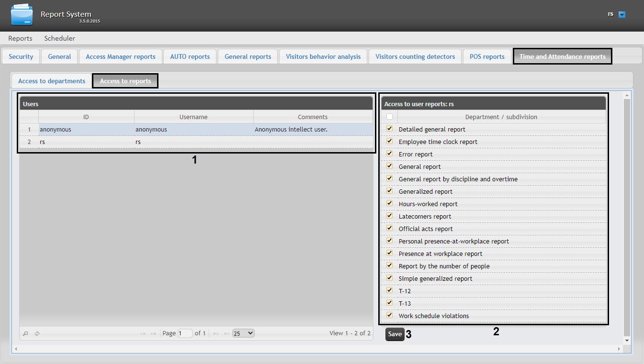The height and width of the screenshot is (364, 644).
Task: Click the Save button
Action: tap(395, 334)
